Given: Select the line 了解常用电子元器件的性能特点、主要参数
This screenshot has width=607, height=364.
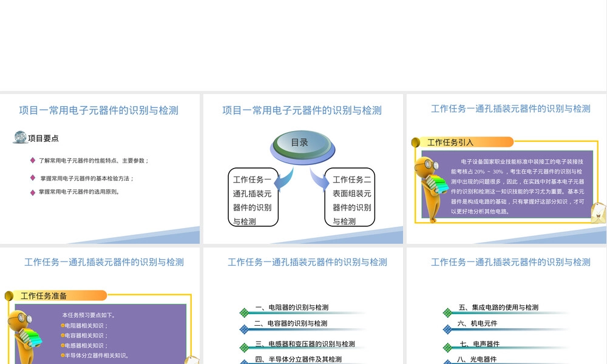Looking at the screenshot, I should click(93, 161).
